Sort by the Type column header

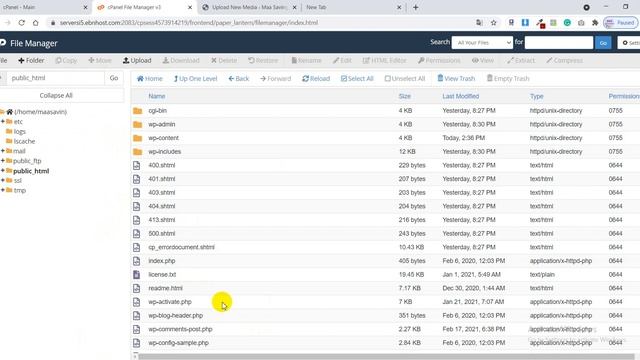point(537,96)
